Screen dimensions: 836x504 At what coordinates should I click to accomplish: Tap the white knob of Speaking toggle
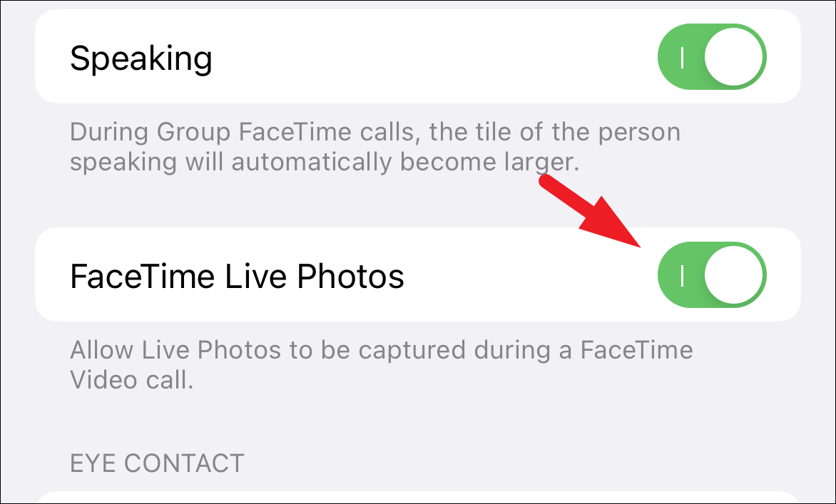point(733,56)
